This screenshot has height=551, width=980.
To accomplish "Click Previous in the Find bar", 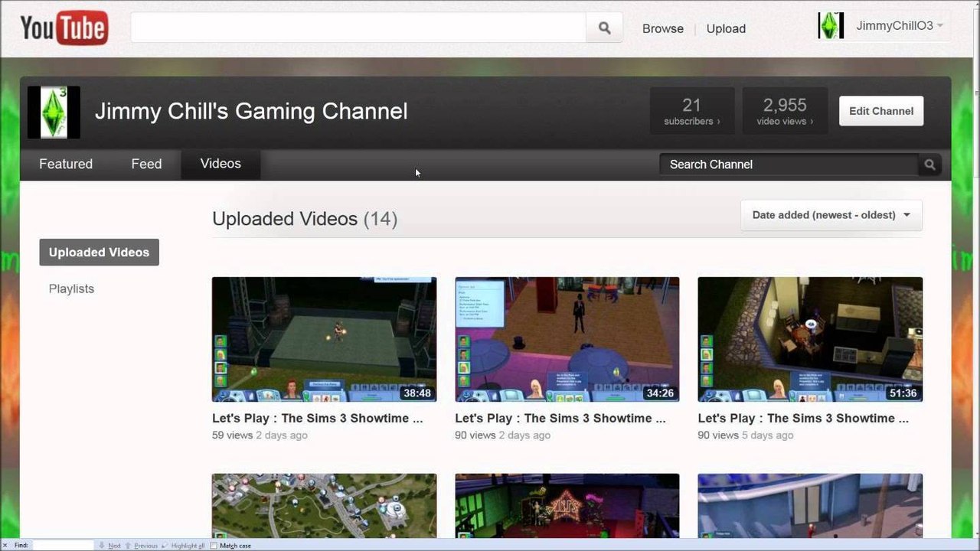I will (142, 546).
